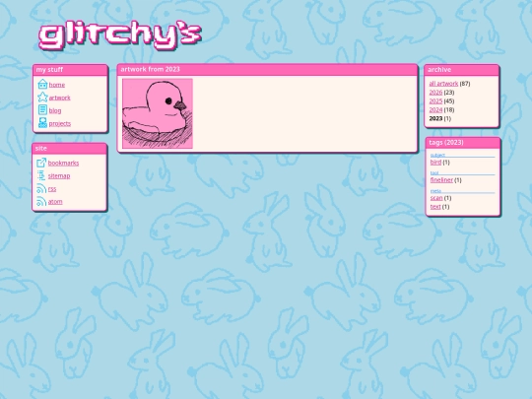Open the rss feed link
The image size is (532, 399).
pyautogui.click(x=52, y=189)
